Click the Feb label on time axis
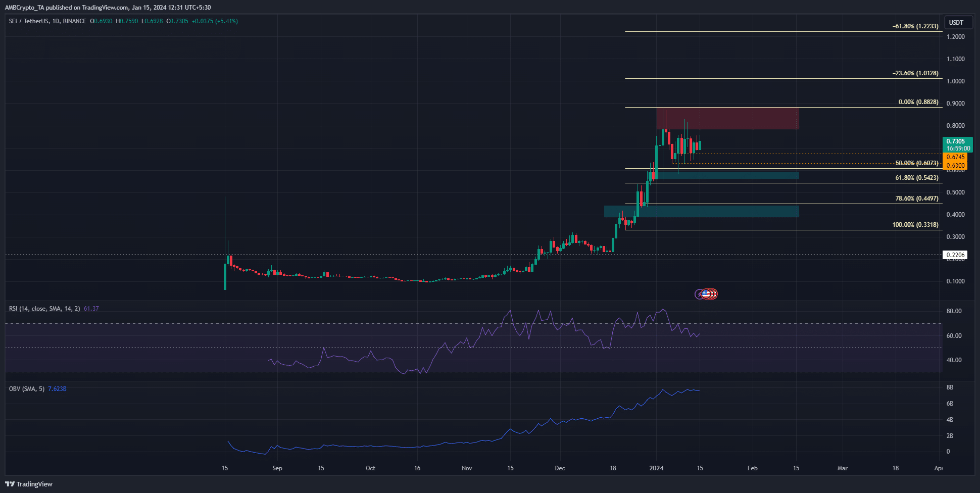980x493 pixels. coord(753,468)
